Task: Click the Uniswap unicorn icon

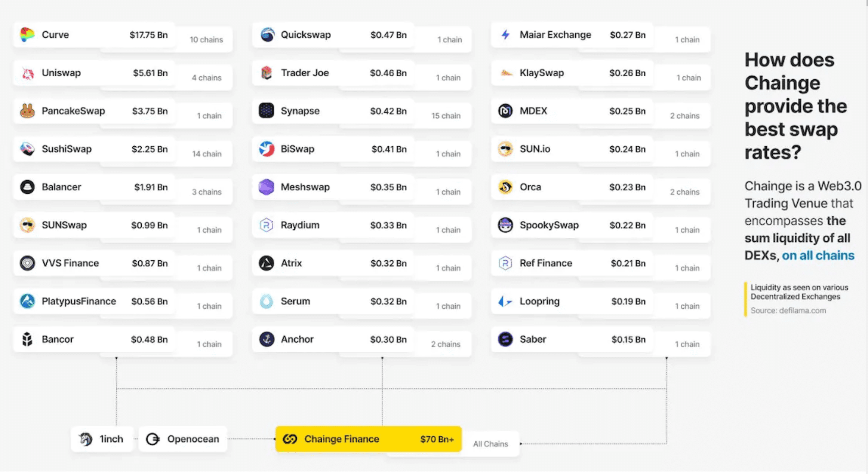Action: coord(27,73)
